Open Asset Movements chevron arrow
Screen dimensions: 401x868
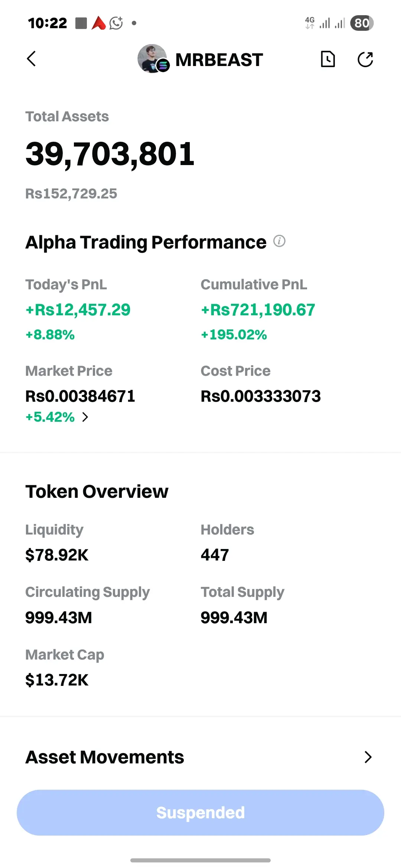[368, 757]
